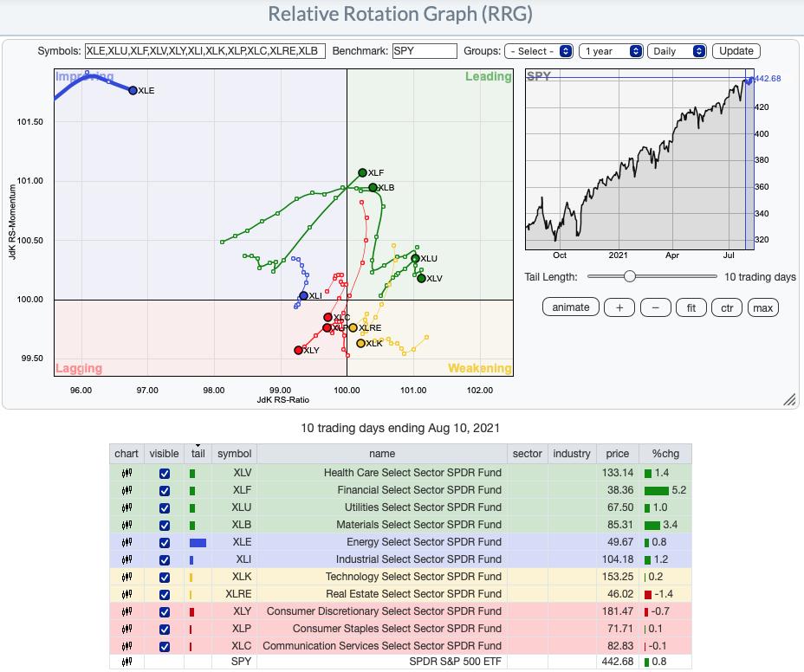Uncheck visibility for XLE
Screen dimensions: 804x672
point(164,543)
